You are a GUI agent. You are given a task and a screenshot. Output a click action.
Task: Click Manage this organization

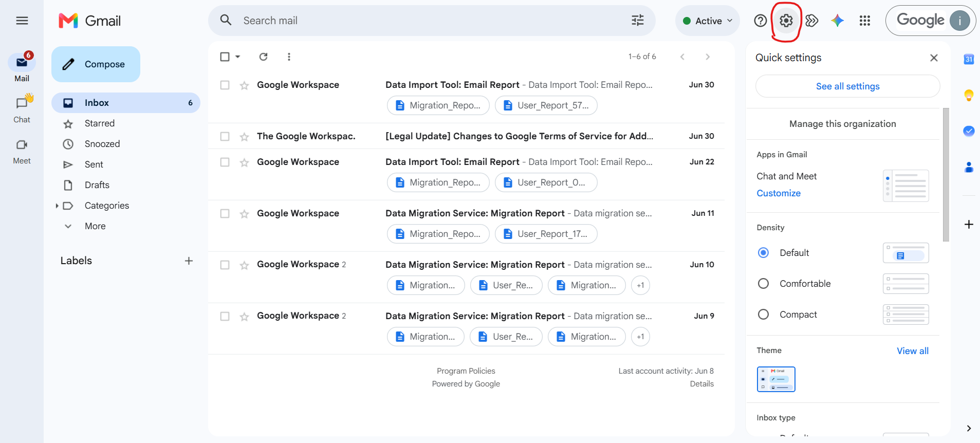tap(843, 124)
